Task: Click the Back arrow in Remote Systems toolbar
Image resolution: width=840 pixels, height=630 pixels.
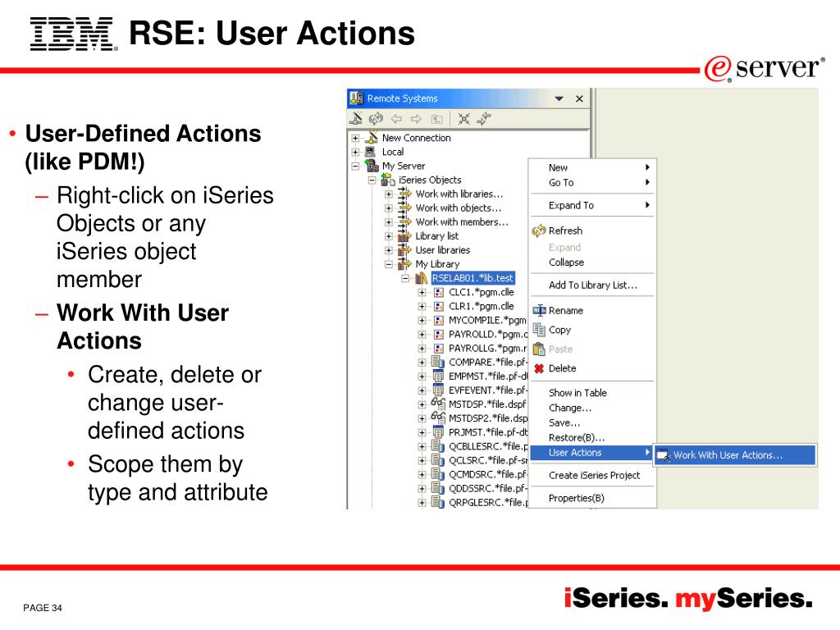Action: (x=396, y=119)
